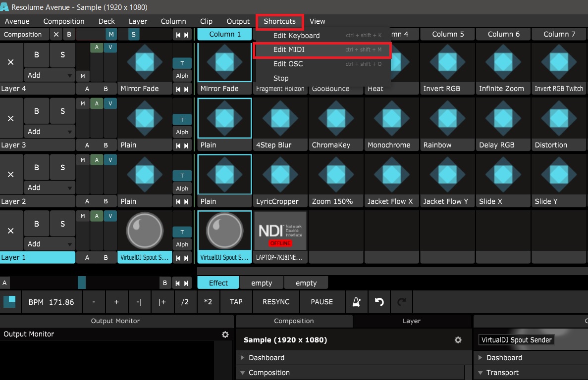This screenshot has height=380, width=588.
Task: Click Layer 4 previous clip arrow
Action: (x=178, y=89)
